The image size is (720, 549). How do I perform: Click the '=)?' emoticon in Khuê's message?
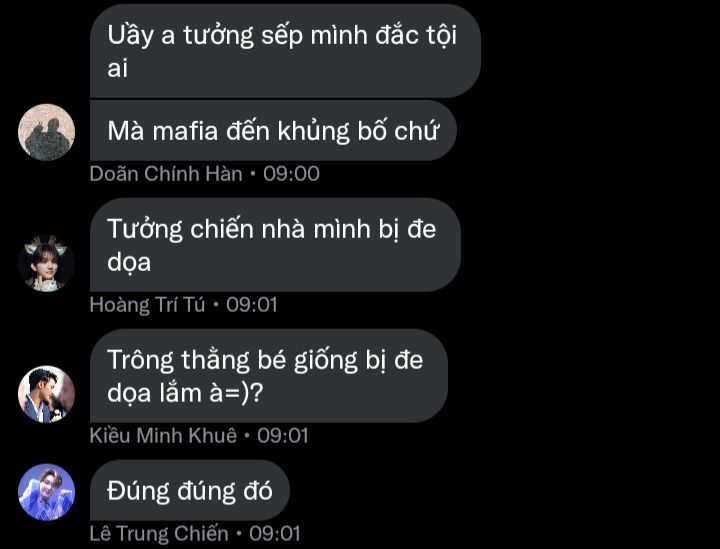243,393
